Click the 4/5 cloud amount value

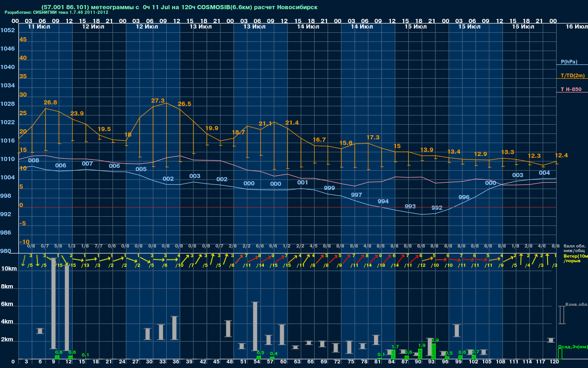(x=313, y=246)
